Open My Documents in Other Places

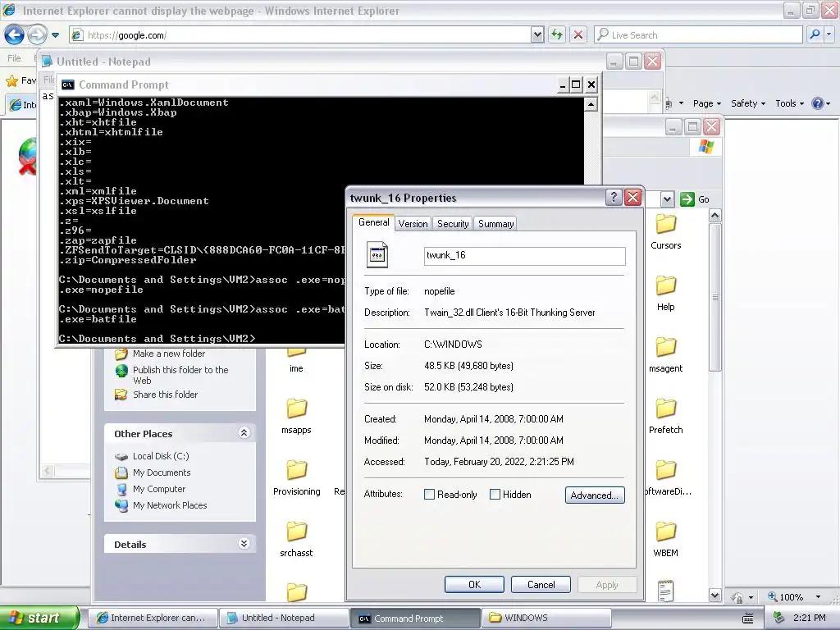[162, 472]
